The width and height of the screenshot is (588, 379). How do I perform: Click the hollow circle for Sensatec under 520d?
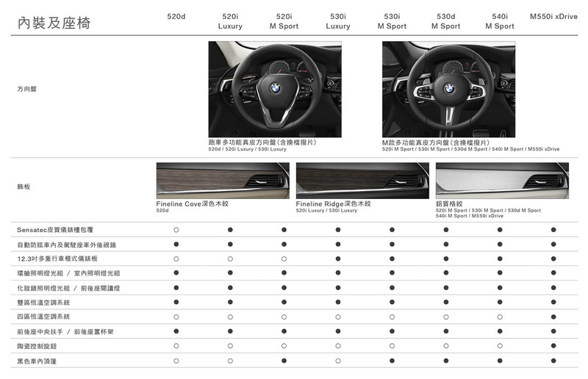coord(176,230)
